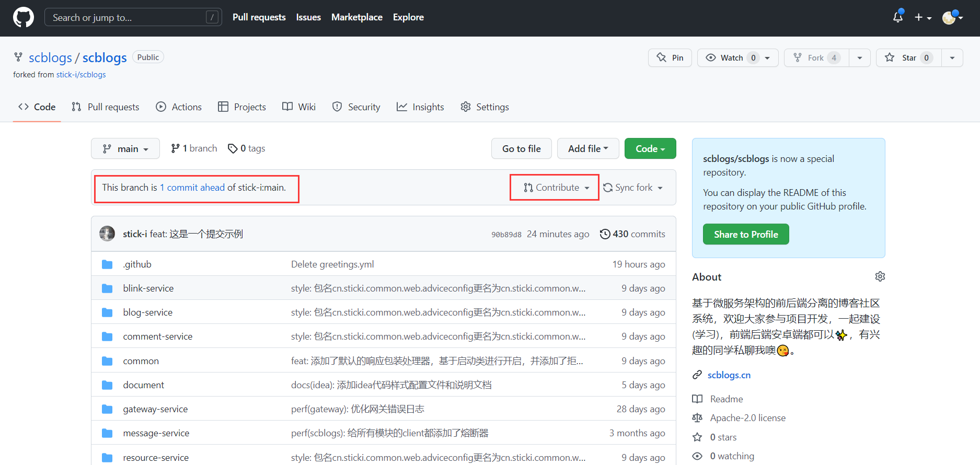Open commit hash 90b89d8

506,235
